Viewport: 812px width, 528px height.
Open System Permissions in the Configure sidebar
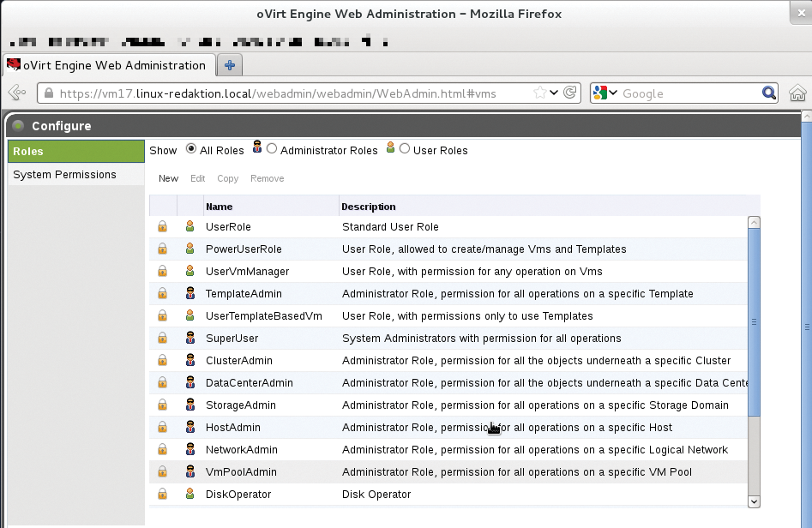[65, 174]
